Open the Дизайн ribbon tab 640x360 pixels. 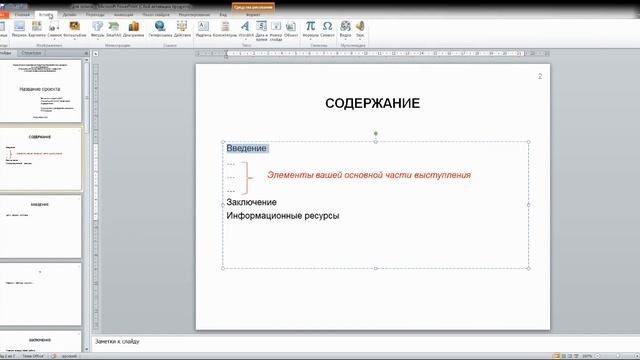pyautogui.click(x=69, y=15)
